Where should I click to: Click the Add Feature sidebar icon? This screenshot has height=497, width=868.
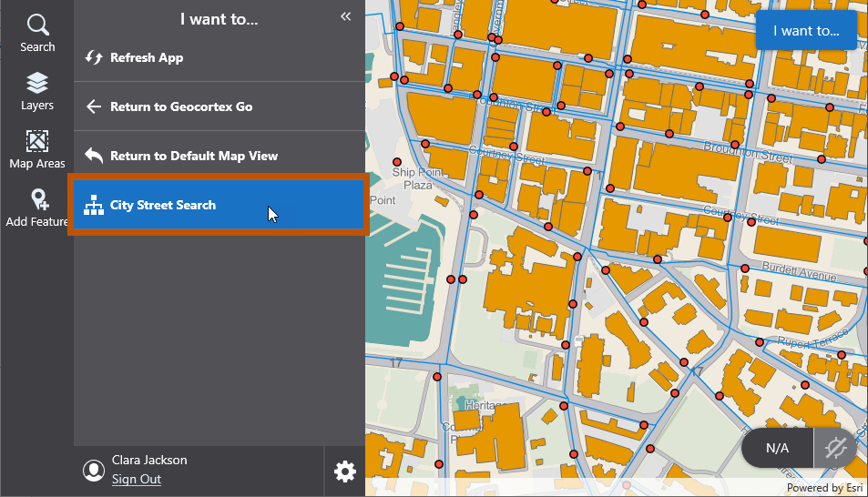click(38, 208)
